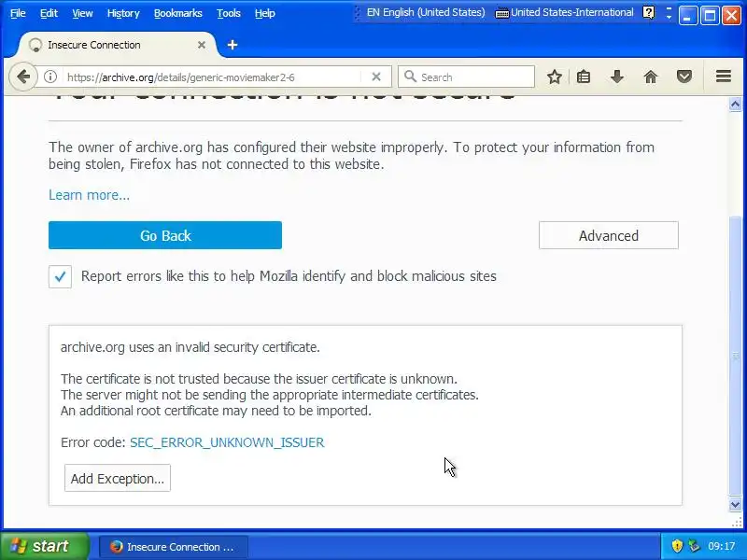Open the Bookmarks menu

pos(177,13)
